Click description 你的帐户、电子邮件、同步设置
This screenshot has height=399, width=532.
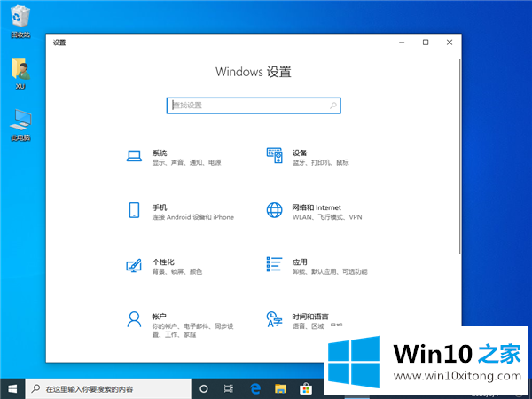(x=192, y=331)
